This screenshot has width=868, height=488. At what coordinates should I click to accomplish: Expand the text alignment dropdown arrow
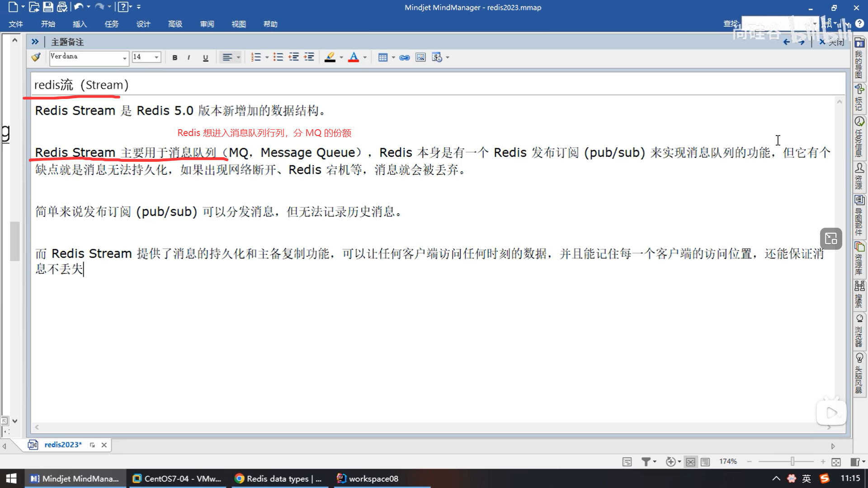pyautogui.click(x=239, y=57)
